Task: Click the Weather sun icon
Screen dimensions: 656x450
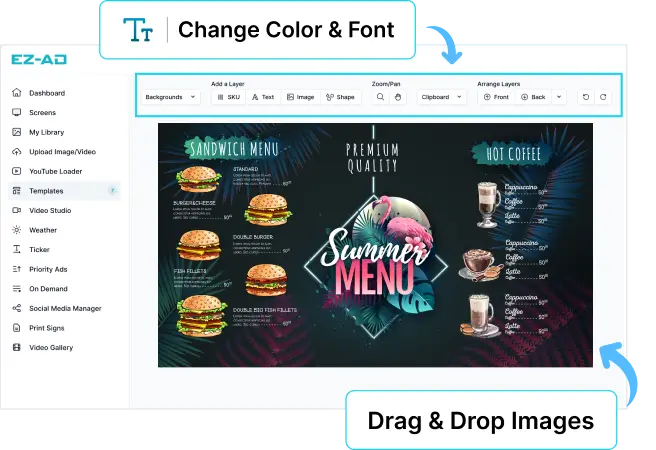Action: pyautogui.click(x=17, y=230)
